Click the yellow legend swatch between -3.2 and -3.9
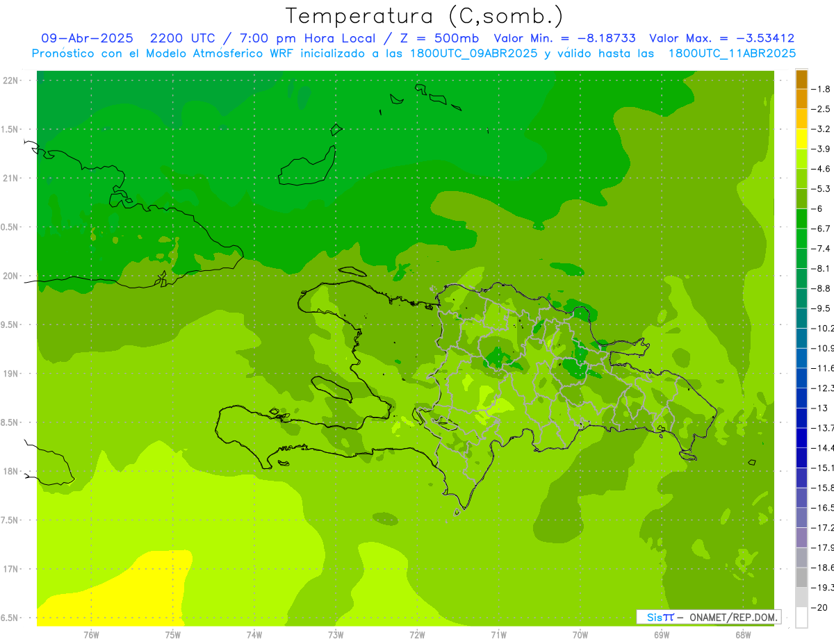The height and width of the screenshot is (644, 834). click(x=801, y=139)
